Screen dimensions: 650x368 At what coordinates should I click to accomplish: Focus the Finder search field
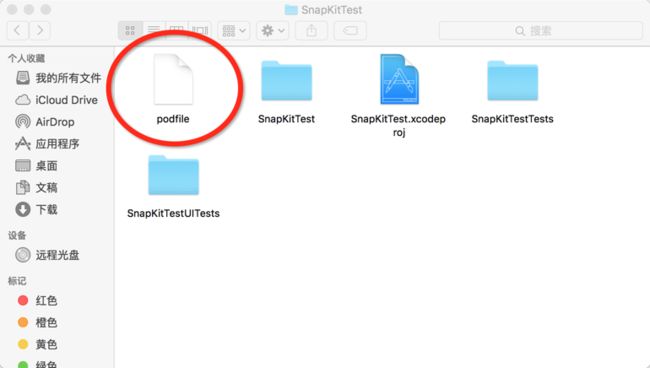pyautogui.click(x=541, y=30)
